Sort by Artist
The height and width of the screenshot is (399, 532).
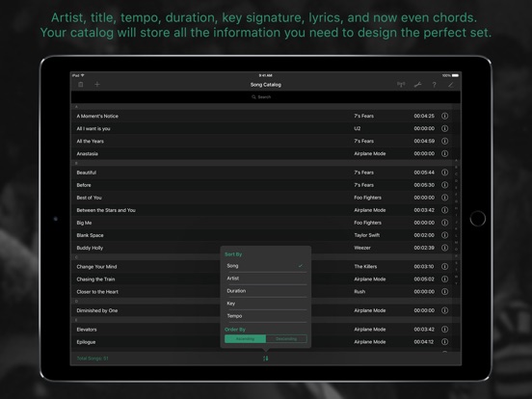pyautogui.click(x=266, y=279)
